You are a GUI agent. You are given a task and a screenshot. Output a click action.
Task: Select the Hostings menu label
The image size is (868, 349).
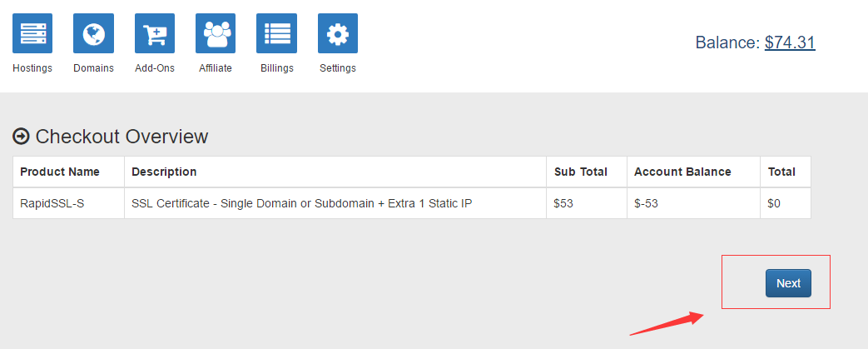pyautogui.click(x=32, y=68)
